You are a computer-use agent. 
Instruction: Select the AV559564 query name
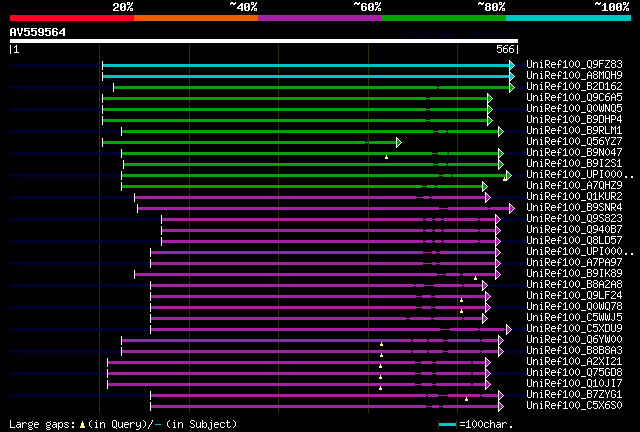[x=38, y=32]
